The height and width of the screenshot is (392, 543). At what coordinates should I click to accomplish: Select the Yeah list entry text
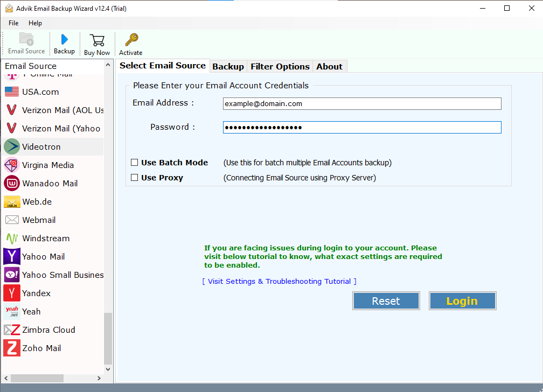pos(31,312)
